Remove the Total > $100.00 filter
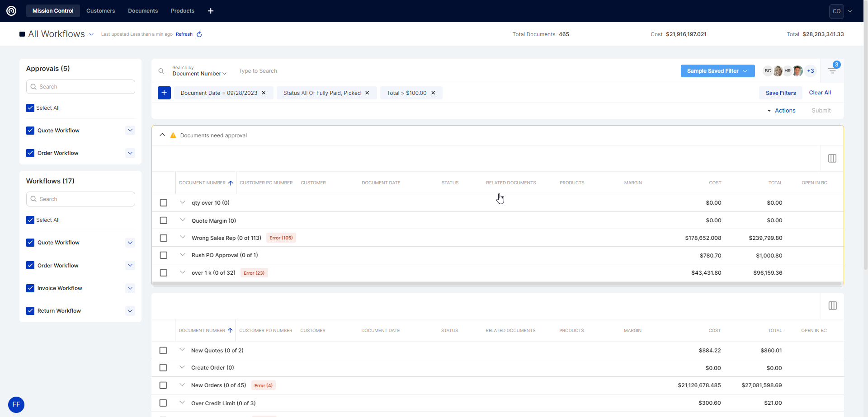This screenshot has height=417, width=868. coord(433,93)
